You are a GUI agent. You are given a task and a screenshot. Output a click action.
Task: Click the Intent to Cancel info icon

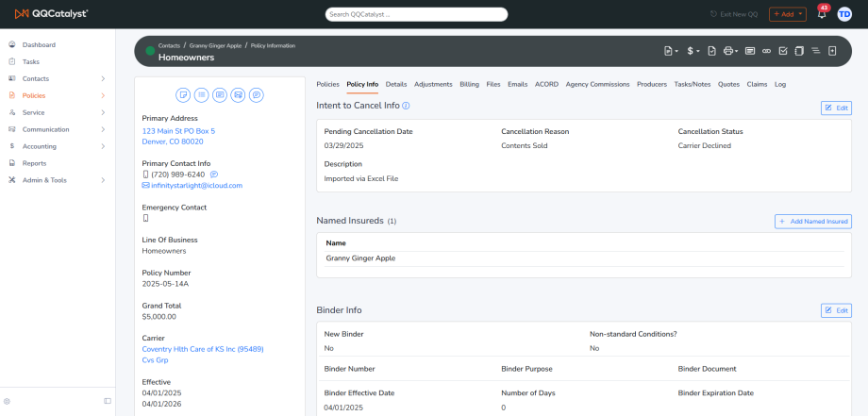click(406, 105)
